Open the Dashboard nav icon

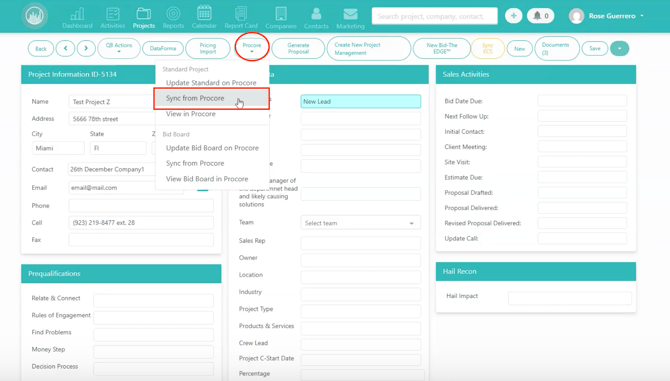[77, 18]
